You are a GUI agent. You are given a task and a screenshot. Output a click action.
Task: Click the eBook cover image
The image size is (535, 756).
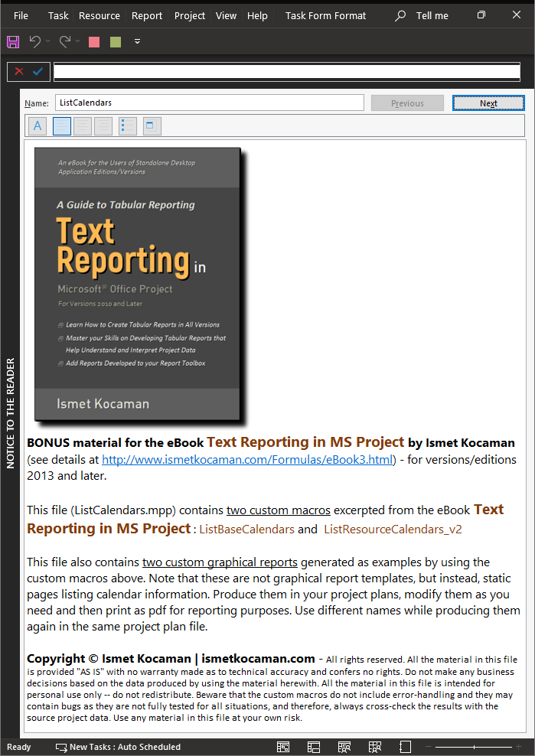coord(138,284)
